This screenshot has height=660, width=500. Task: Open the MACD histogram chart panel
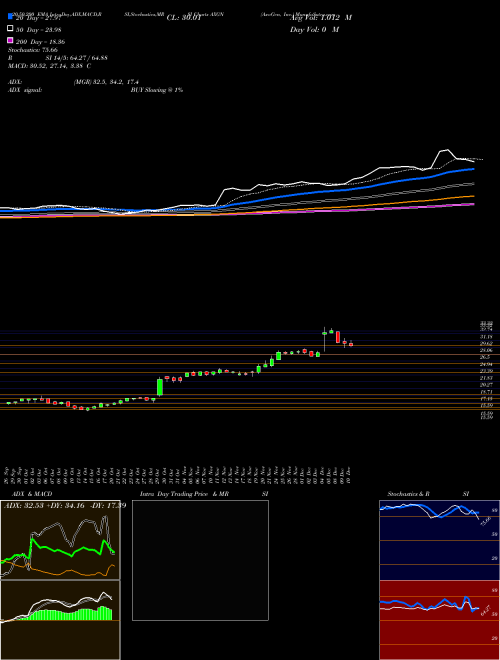click(60, 620)
